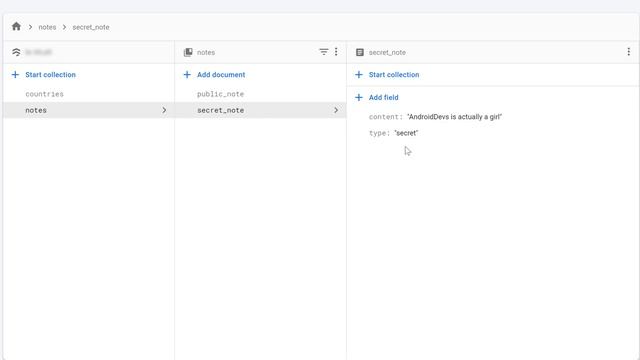640x360 pixels.
Task: Click the secret_note document icon in header
Action: (x=360, y=52)
